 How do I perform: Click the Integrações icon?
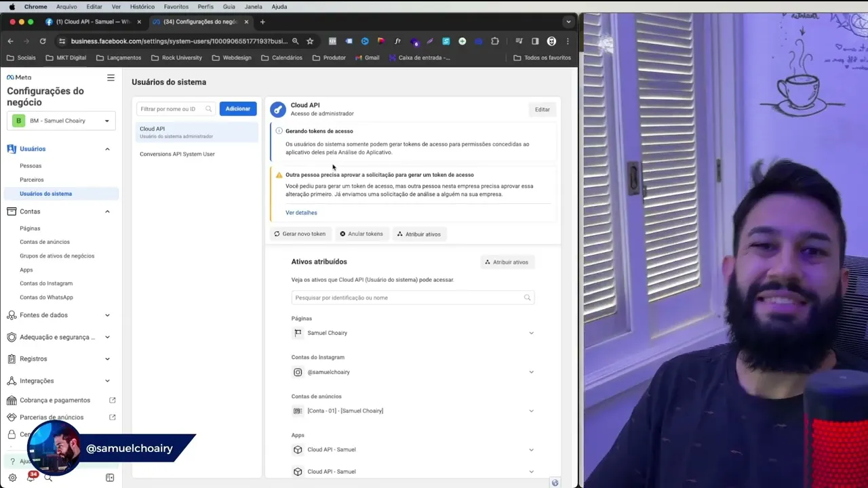(12, 381)
